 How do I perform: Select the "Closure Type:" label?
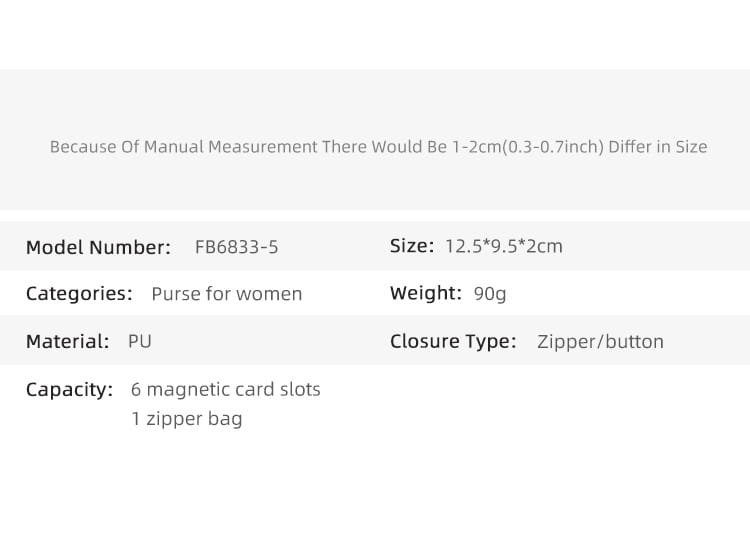[453, 342]
